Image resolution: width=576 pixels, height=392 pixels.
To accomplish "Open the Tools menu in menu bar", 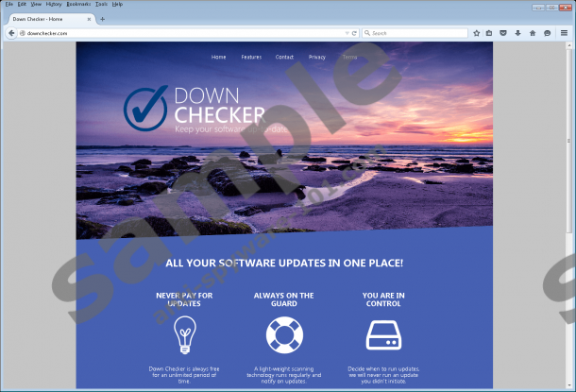I will 101,5.
